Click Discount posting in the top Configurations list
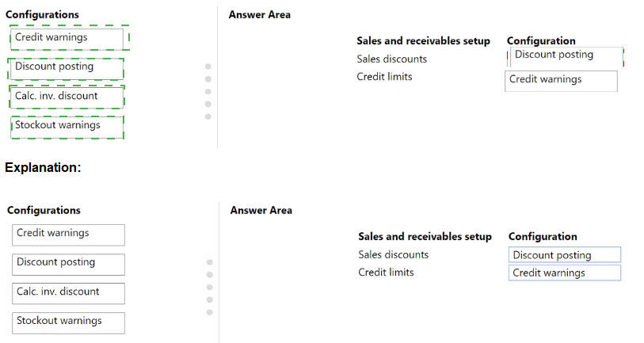The width and height of the screenshot is (644, 343). point(67,67)
